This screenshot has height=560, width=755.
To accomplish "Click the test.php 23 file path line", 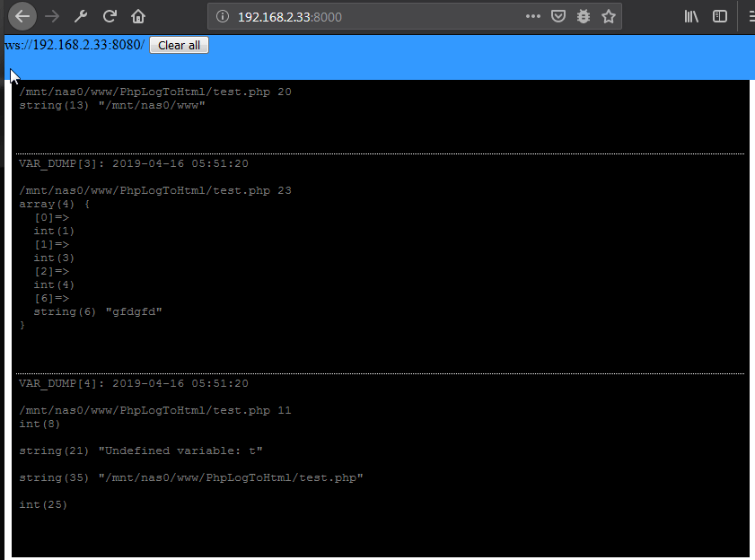I will point(155,190).
